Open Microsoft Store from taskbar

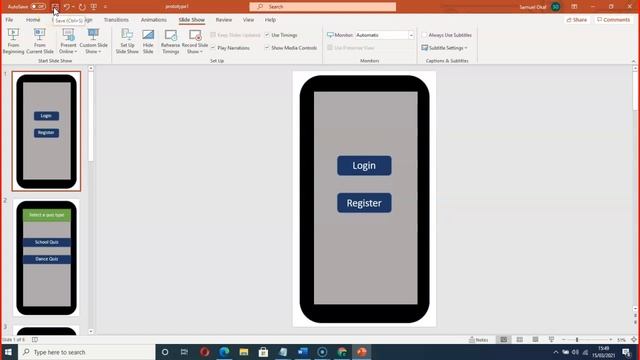pos(263,352)
